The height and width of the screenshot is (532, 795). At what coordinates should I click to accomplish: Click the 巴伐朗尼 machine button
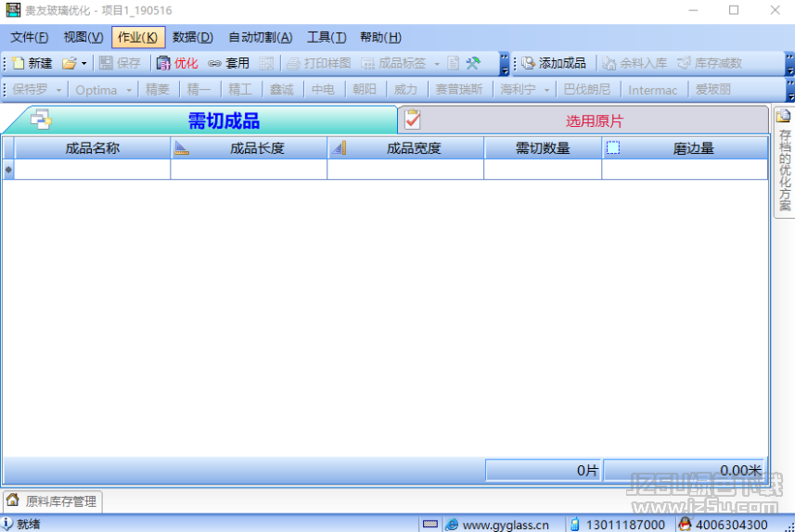[587, 90]
